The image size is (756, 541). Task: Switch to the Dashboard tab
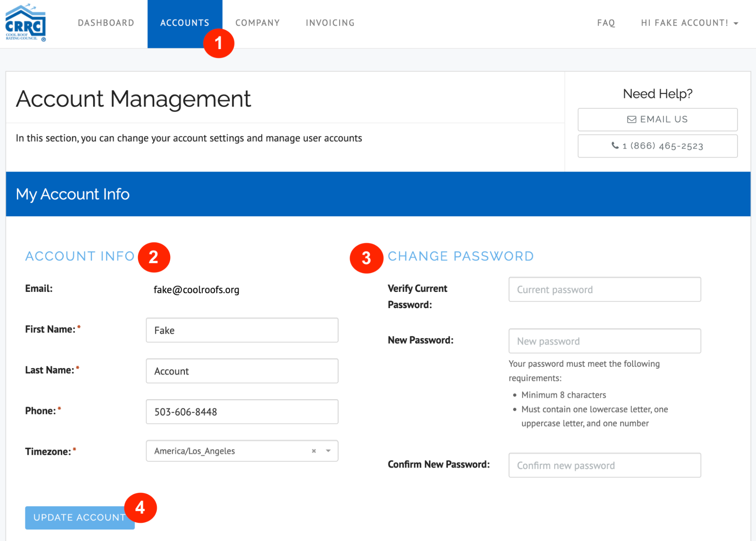[106, 23]
